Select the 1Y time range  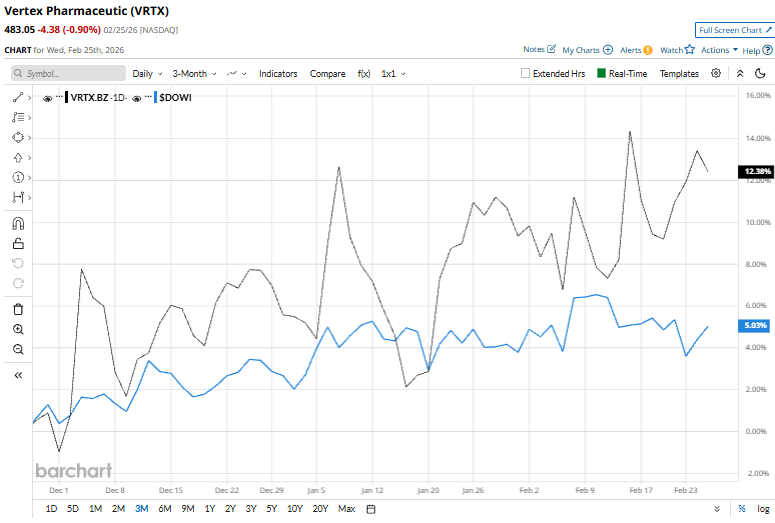click(210, 509)
